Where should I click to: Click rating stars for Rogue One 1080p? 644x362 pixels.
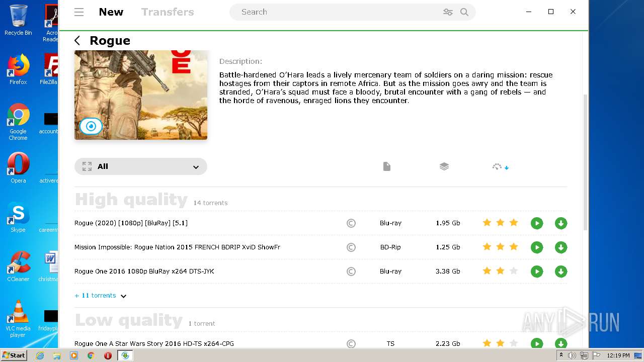pos(500,271)
